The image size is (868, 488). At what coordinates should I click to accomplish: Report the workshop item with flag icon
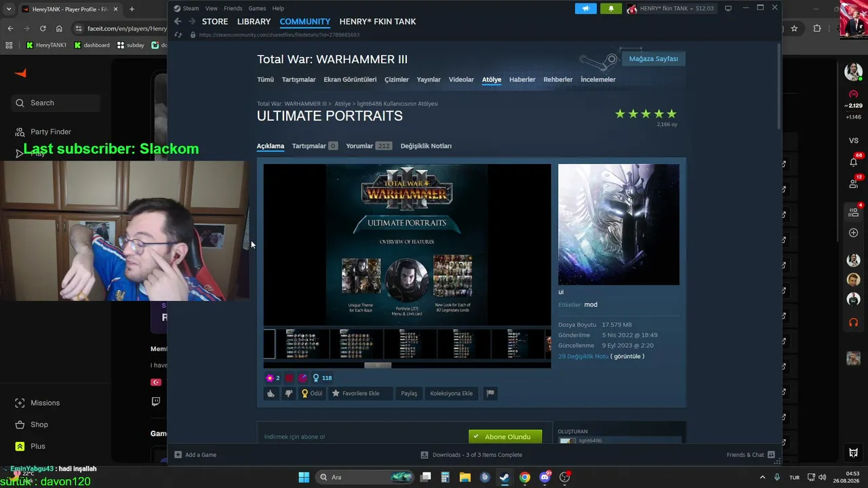tap(490, 393)
